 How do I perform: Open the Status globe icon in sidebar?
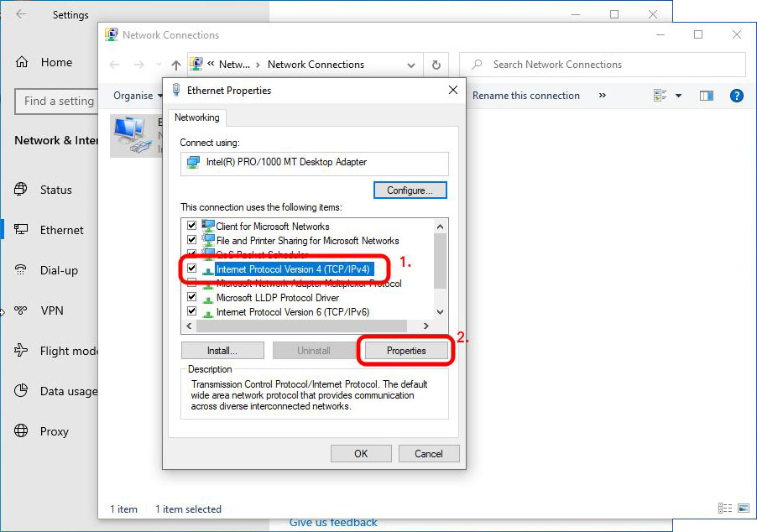click(22, 190)
